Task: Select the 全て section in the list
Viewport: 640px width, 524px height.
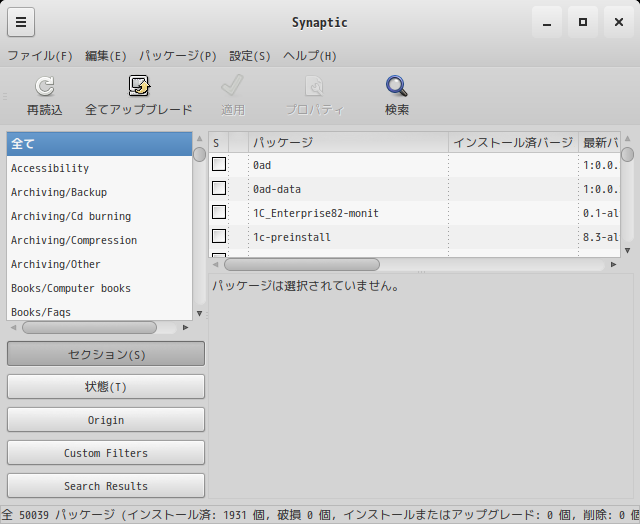Action: [100, 144]
